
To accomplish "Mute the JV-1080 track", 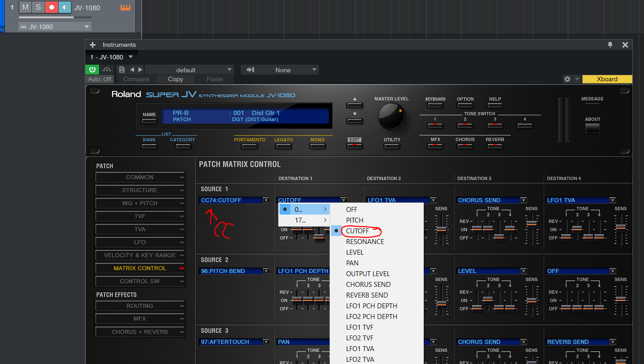I will click(x=25, y=8).
